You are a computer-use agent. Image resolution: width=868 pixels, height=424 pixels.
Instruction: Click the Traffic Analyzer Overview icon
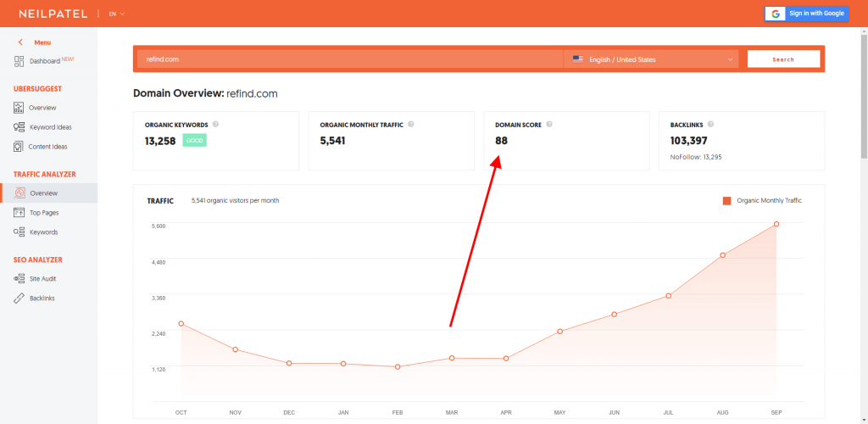tap(19, 193)
